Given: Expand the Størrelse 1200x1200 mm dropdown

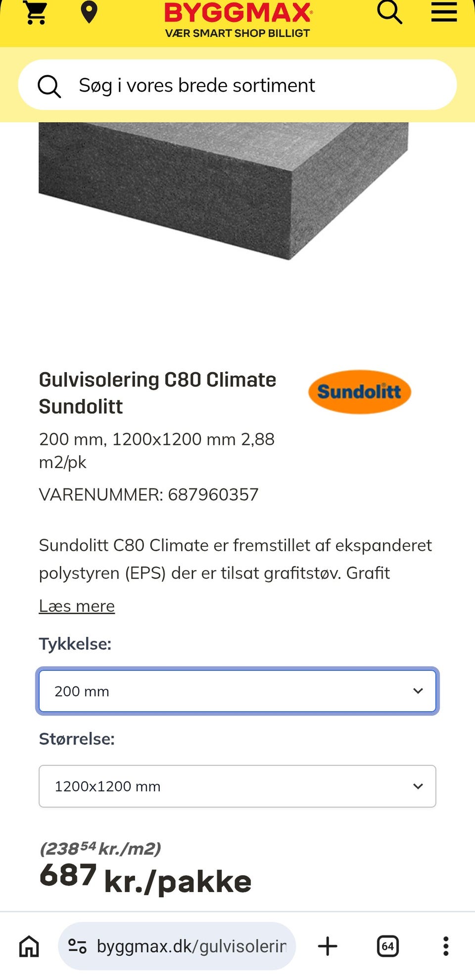Looking at the screenshot, I should pyautogui.click(x=237, y=786).
